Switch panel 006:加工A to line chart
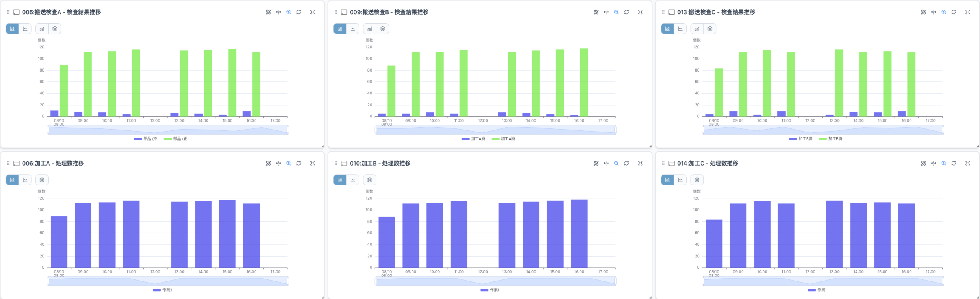 tap(25, 180)
